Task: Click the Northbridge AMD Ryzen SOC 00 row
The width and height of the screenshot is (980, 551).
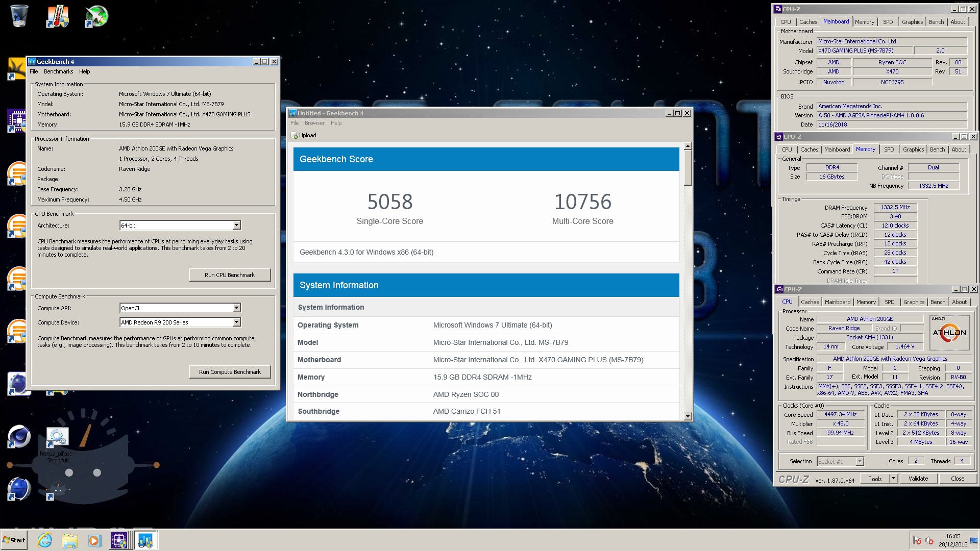Action: click(486, 394)
